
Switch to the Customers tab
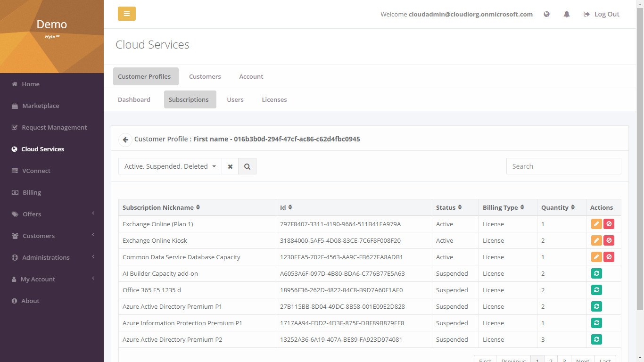click(205, 76)
